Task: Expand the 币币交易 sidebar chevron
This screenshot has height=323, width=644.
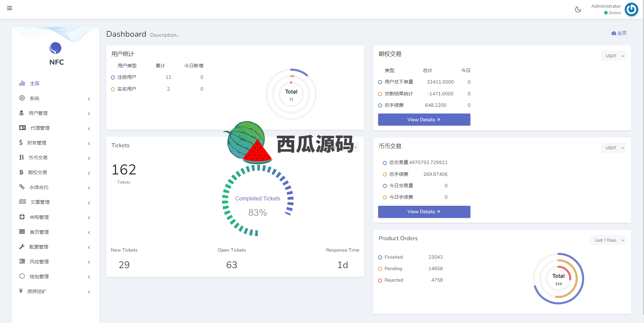Action: point(89,158)
